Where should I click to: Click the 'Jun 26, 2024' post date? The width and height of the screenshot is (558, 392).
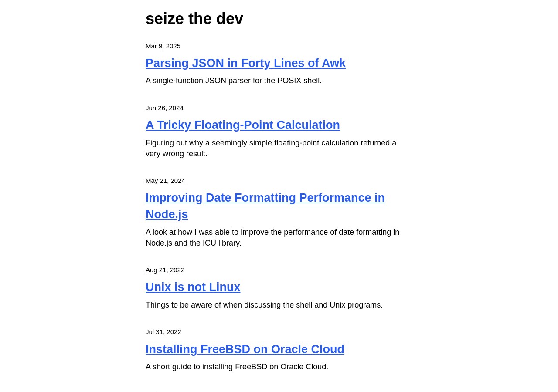tap(164, 108)
